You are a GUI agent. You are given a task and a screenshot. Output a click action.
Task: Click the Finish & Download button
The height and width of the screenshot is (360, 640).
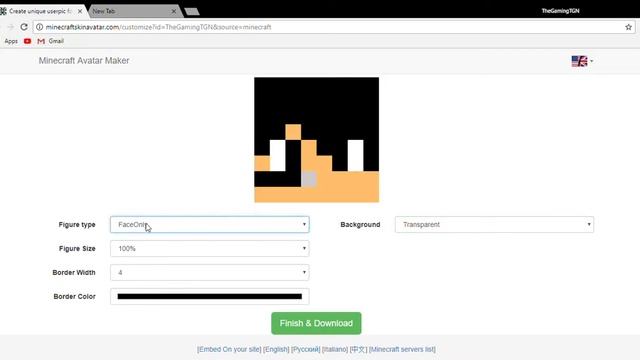click(x=316, y=323)
